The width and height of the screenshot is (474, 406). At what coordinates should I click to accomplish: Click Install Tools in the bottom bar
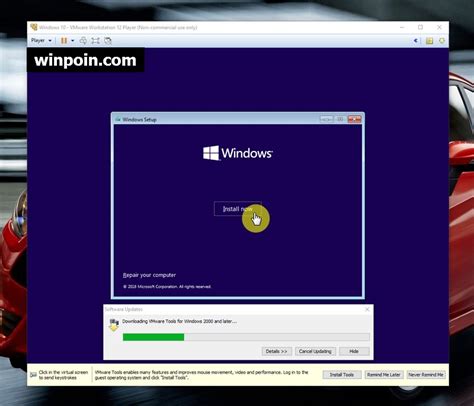pos(342,375)
